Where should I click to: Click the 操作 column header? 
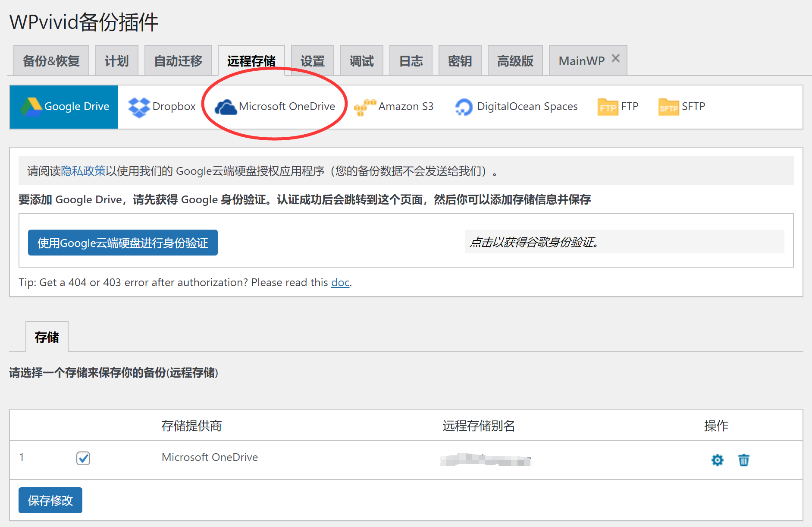(716, 426)
